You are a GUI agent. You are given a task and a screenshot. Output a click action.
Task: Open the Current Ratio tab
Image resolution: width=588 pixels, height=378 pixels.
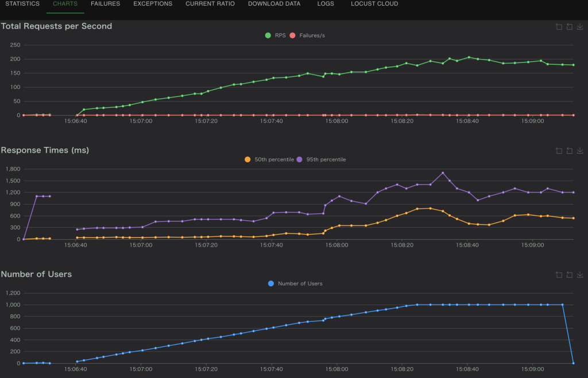(210, 4)
